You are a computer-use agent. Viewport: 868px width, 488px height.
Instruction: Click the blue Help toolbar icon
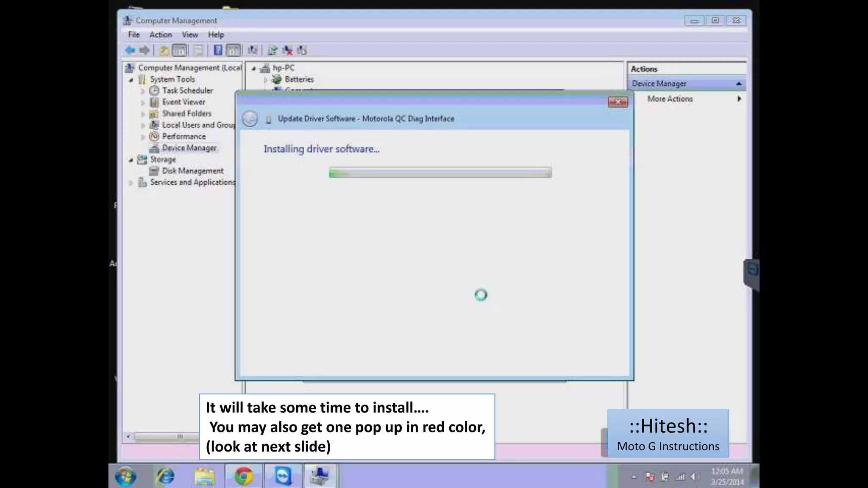(218, 50)
